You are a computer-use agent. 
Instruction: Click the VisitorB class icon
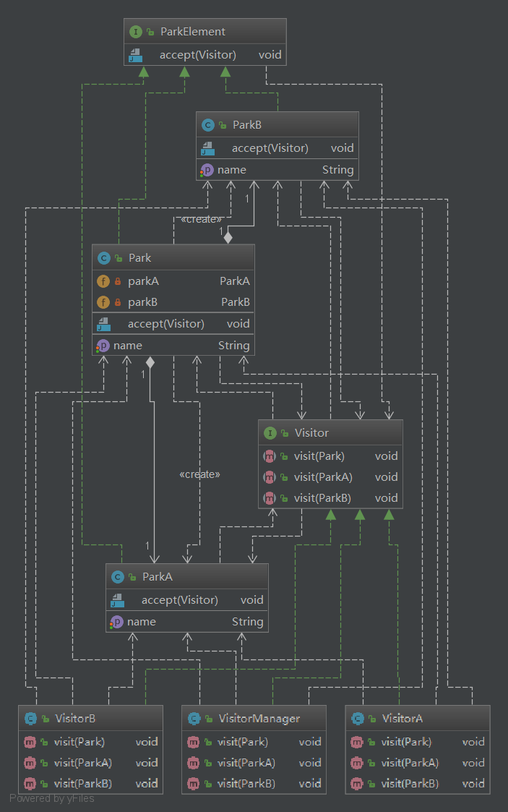pyautogui.click(x=30, y=719)
